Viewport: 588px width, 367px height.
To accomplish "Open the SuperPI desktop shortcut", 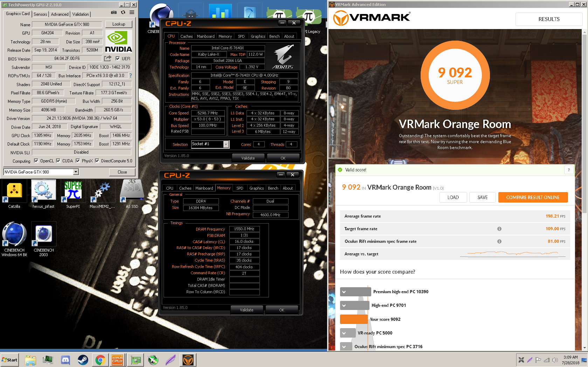I will pos(73,194).
